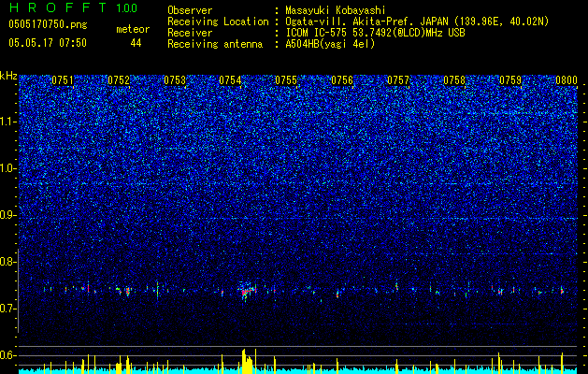Click the 0.9 kHz axis label

tap(7, 215)
